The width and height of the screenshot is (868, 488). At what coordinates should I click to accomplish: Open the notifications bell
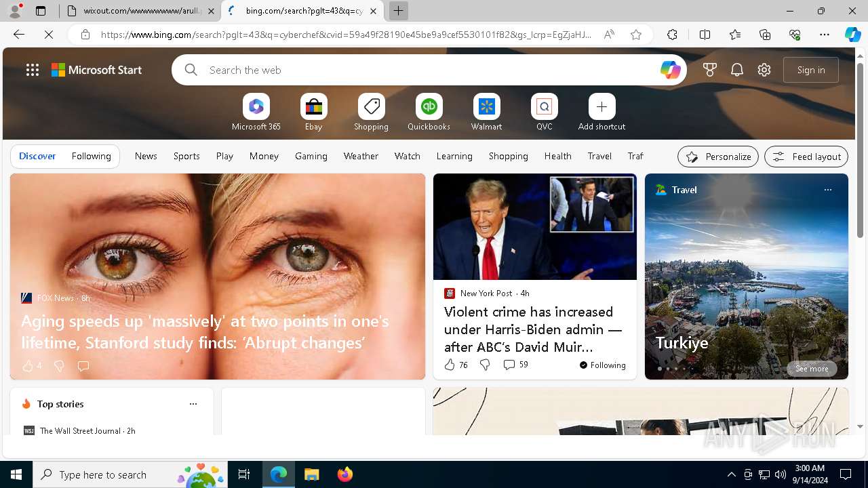coord(737,70)
